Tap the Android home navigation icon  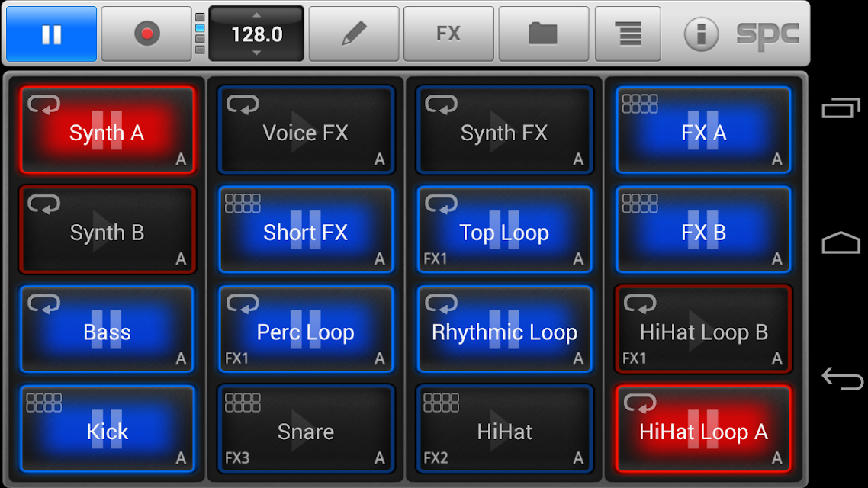pos(841,242)
